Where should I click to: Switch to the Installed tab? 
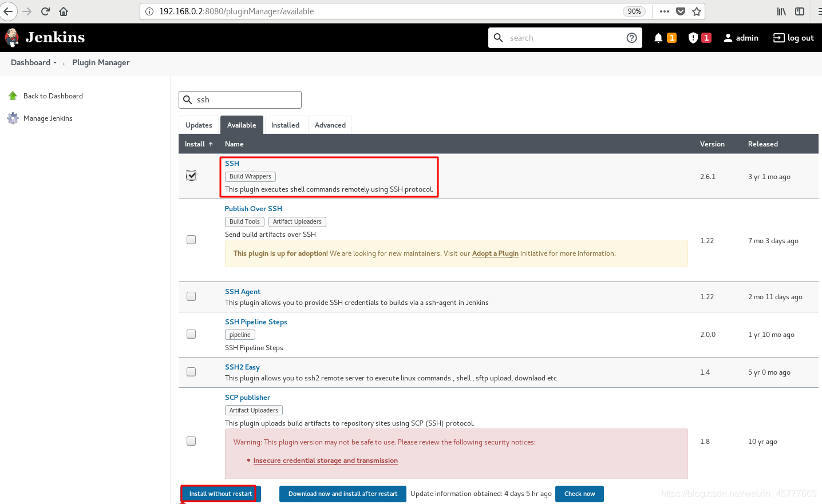pyautogui.click(x=285, y=125)
